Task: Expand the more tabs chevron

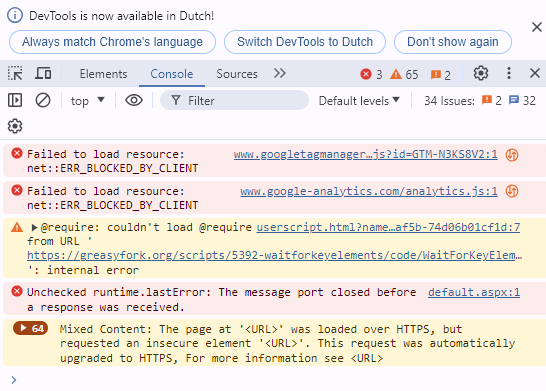Action: 280,73
